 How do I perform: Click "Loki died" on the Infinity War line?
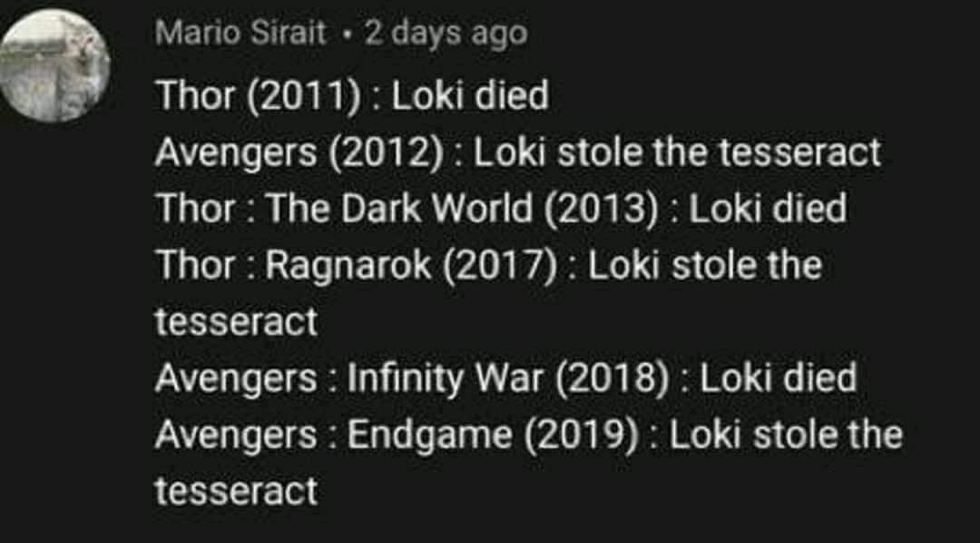779,378
